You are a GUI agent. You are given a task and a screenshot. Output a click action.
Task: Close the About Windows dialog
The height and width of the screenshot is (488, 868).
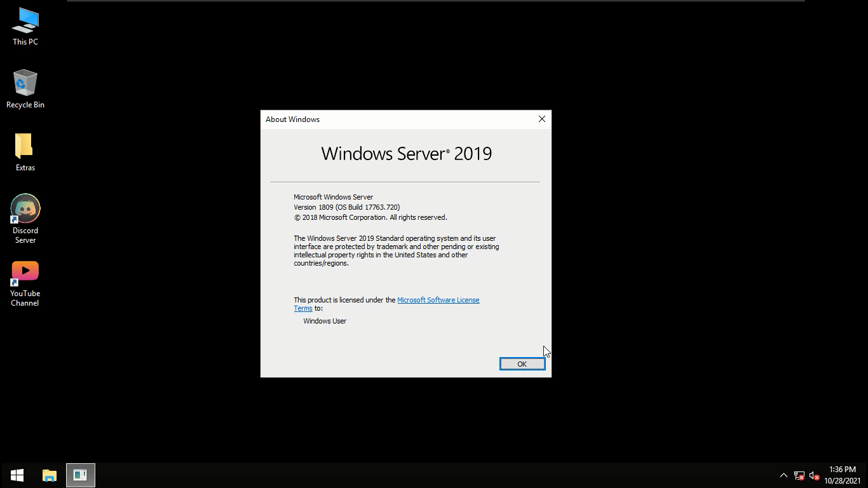542,119
